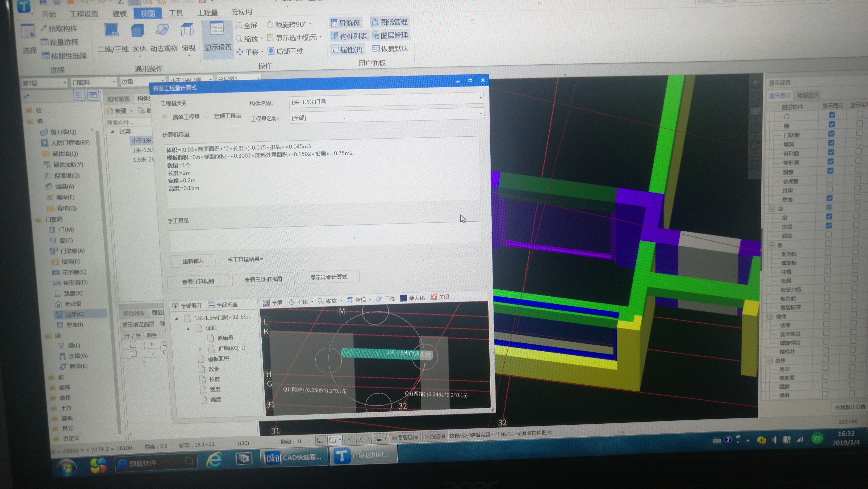Open the 构件名称 dropdown
The image size is (868, 489).
tap(481, 98)
